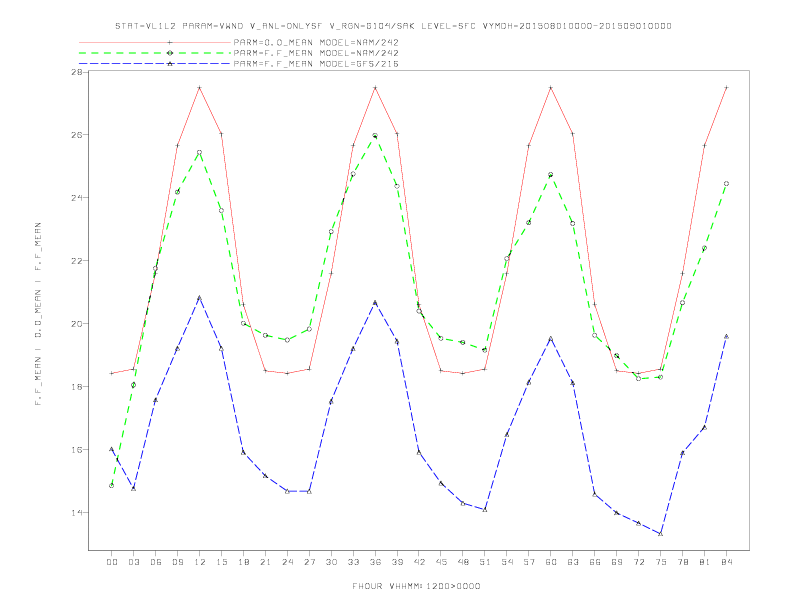Click x-axis tick label 72
This screenshot has width=792, height=612.
pyautogui.click(x=638, y=562)
